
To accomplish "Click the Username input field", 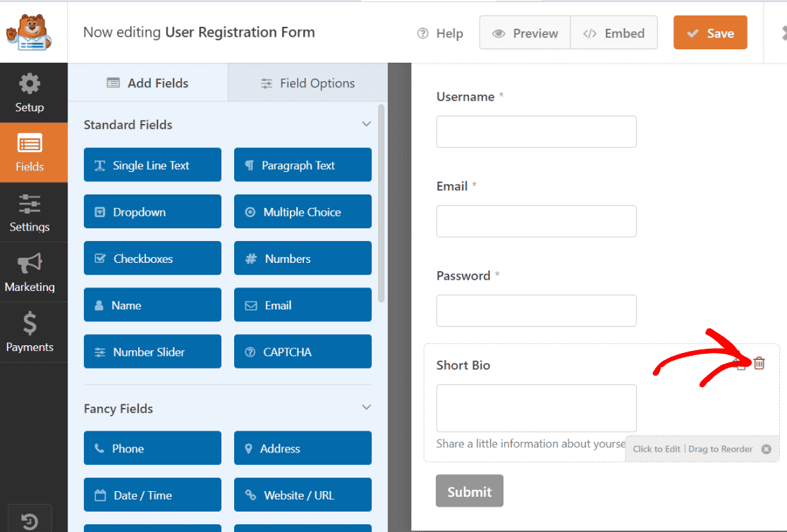I will point(536,132).
